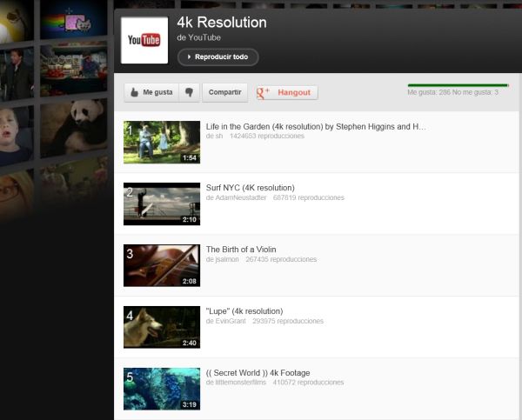Open (( Secret World )) 4k Footage title

point(258,373)
